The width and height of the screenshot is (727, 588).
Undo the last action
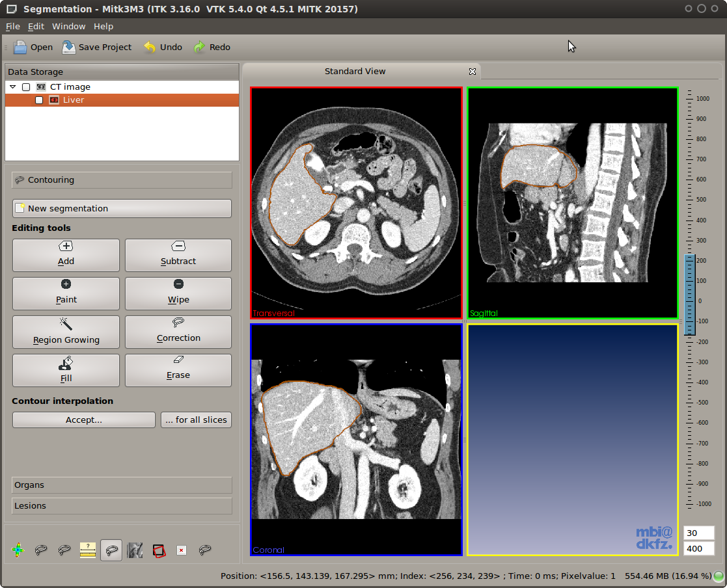coord(163,47)
